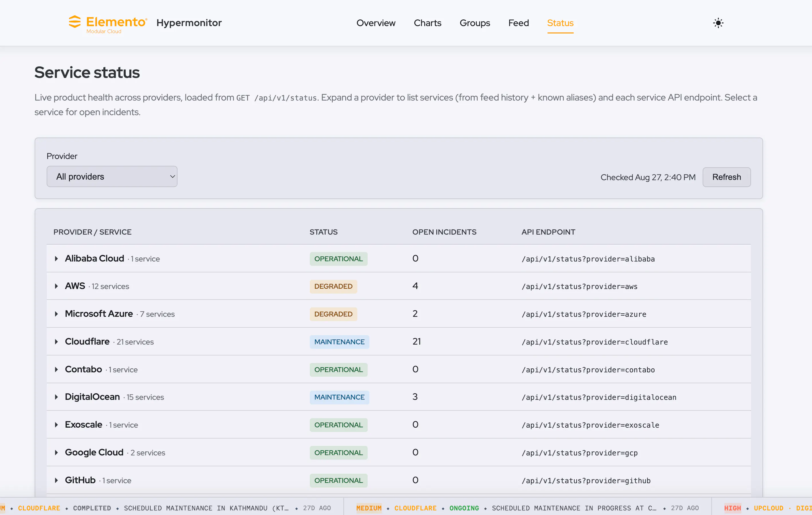
Task: Click the Exoscale OPERATIONAL badge
Action: (x=338, y=425)
